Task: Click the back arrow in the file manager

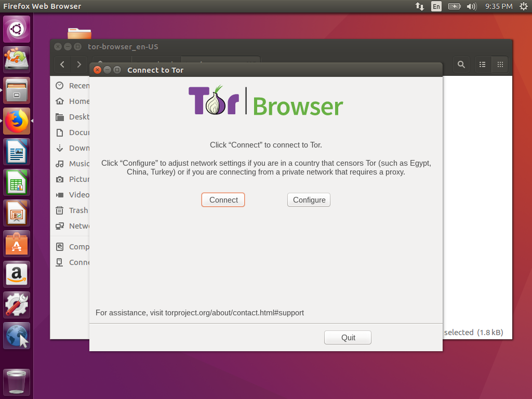Action: (62, 64)
